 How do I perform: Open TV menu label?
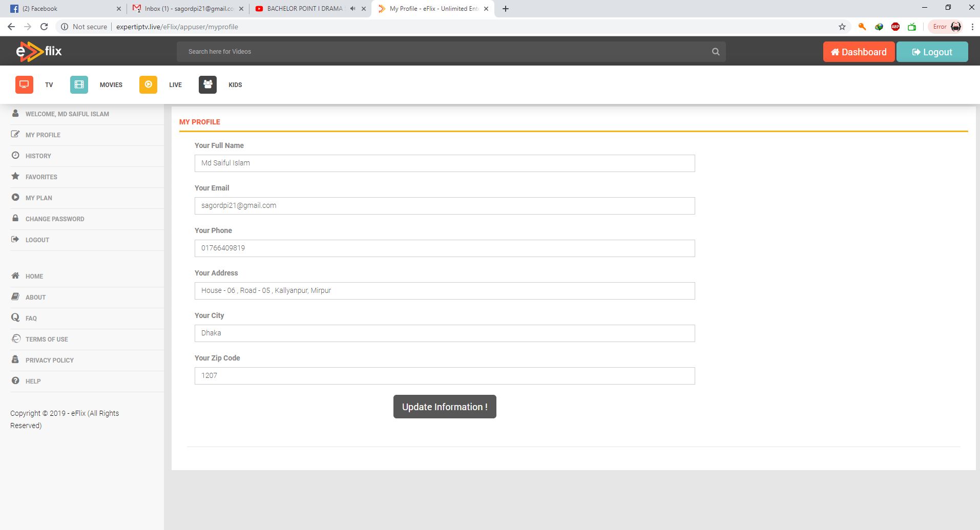click(49, 85)
